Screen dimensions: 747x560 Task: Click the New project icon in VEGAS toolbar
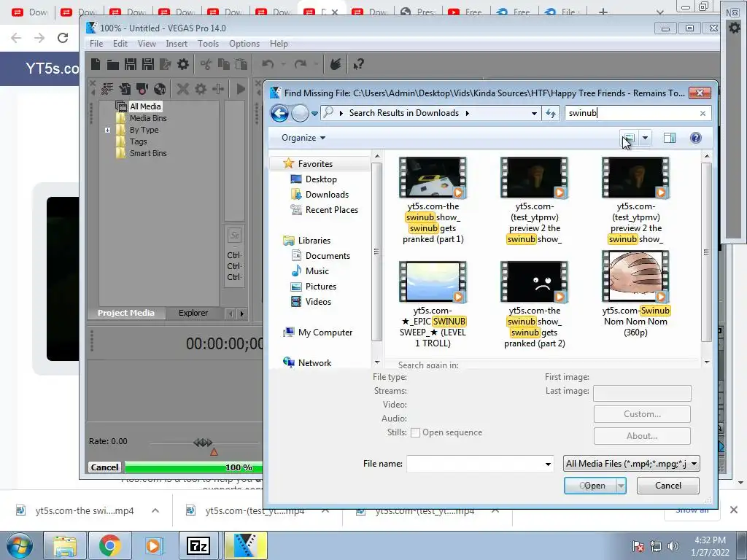96,64
